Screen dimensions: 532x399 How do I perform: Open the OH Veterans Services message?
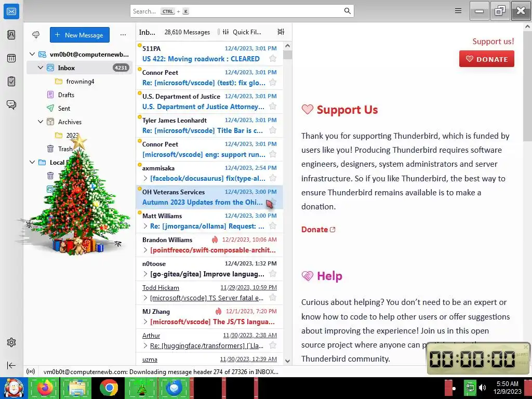click(209, 197)
